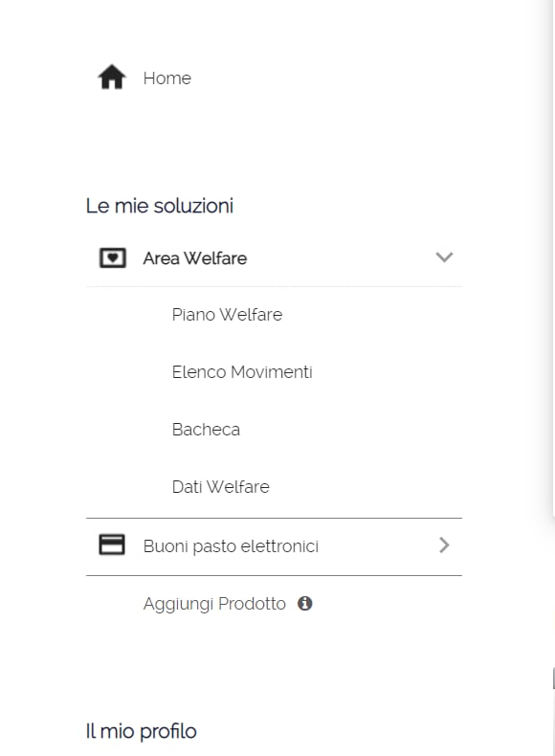Open the info icon beside Aggiungi Prodotto
The height and width of the screenshot is (756, 555).
pos(304,603)
